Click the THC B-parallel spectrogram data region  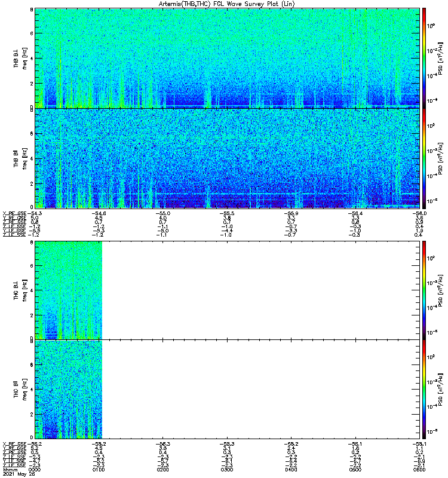pos(69,390)
